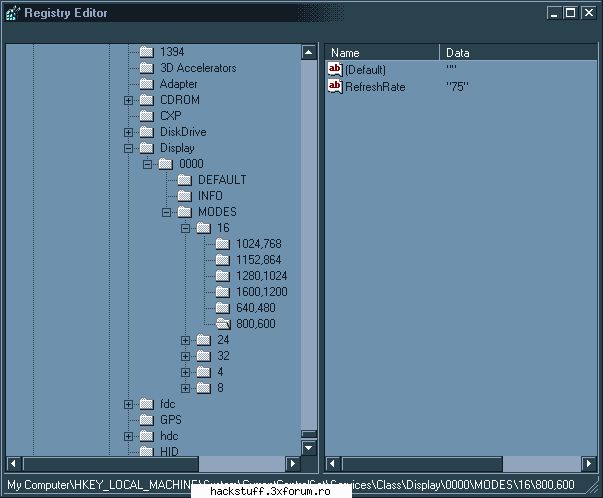Viewport: 603px width, 498px height.
Task: Click the status bar registry path
Action: click(x=291, y=485)
